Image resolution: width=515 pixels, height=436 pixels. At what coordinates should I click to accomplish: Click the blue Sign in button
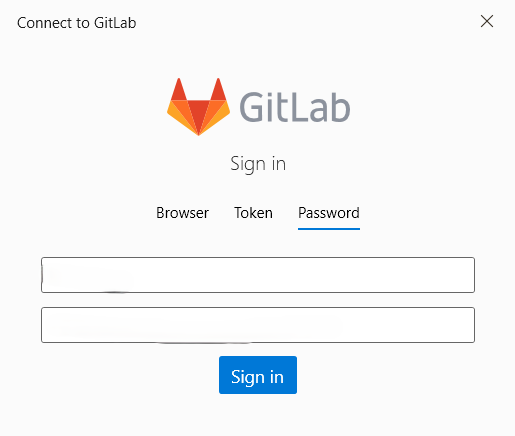click(258, 375)
